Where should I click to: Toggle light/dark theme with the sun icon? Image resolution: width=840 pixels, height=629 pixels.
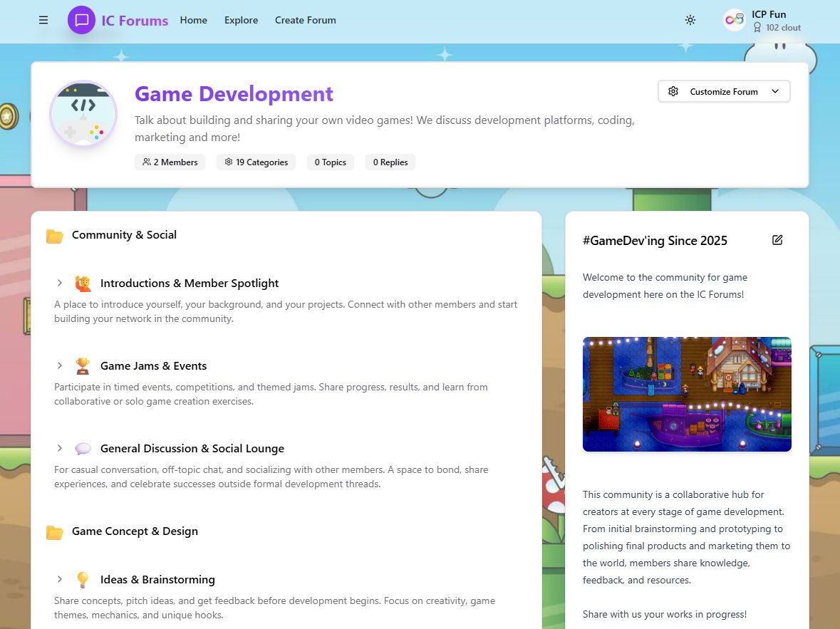coord(690,20)
